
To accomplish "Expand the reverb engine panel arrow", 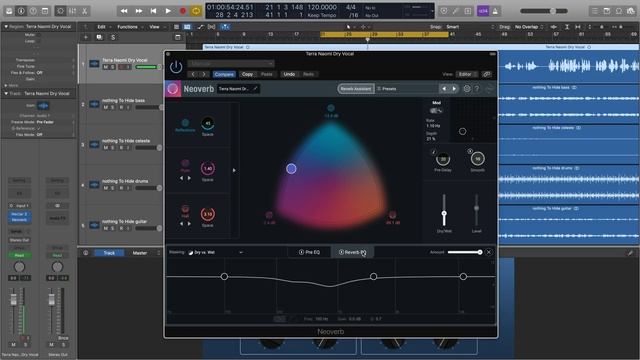I will 234,170.
